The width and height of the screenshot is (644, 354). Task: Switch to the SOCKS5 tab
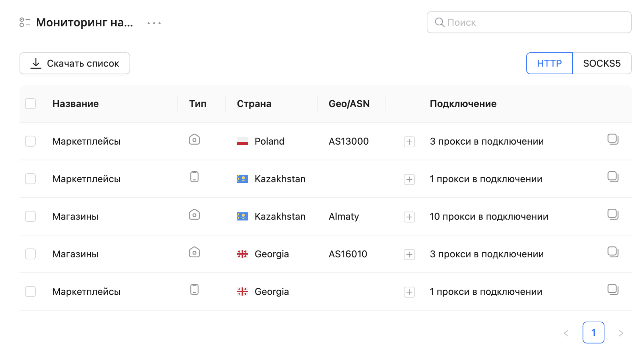pos(601,64)
